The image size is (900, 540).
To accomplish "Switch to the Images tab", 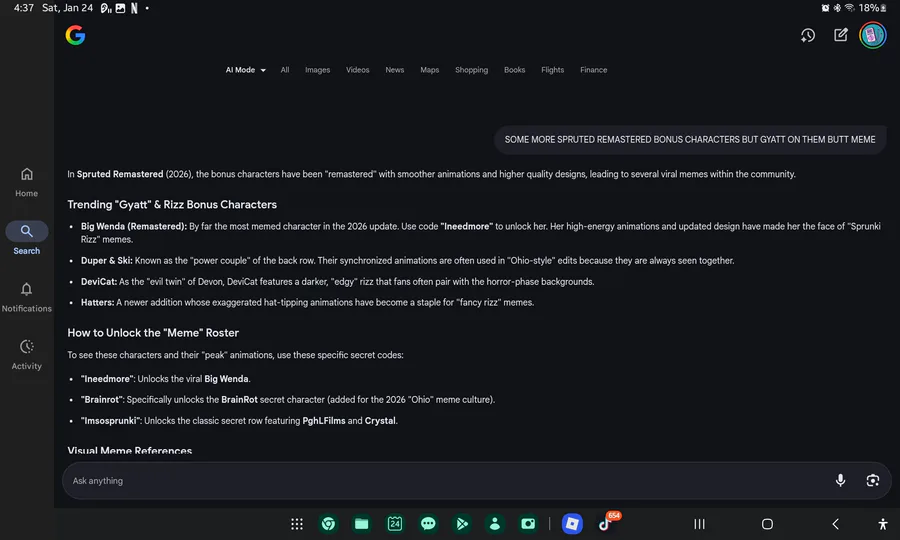I will [317, 70].
